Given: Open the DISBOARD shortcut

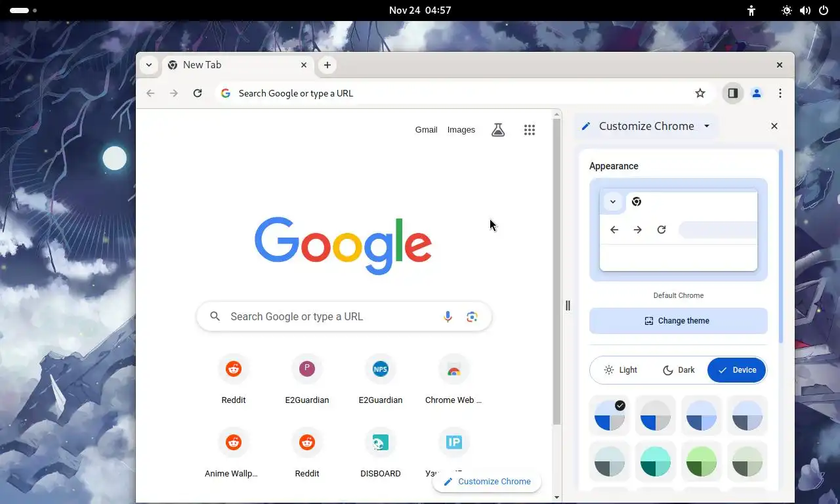Looking at the screenshot, I should point(381,453).
